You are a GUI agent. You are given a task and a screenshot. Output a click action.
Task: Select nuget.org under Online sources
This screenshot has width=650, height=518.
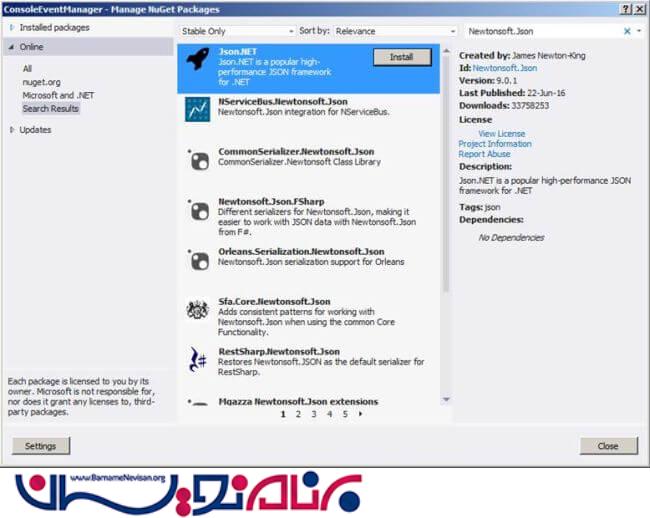tap(42, 82)
